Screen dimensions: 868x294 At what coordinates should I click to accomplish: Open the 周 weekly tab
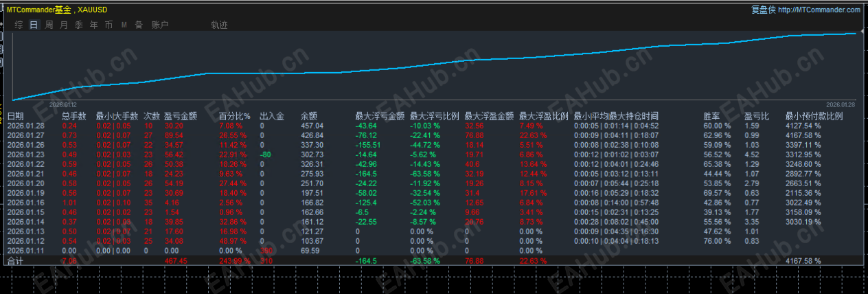pos(49,25)
